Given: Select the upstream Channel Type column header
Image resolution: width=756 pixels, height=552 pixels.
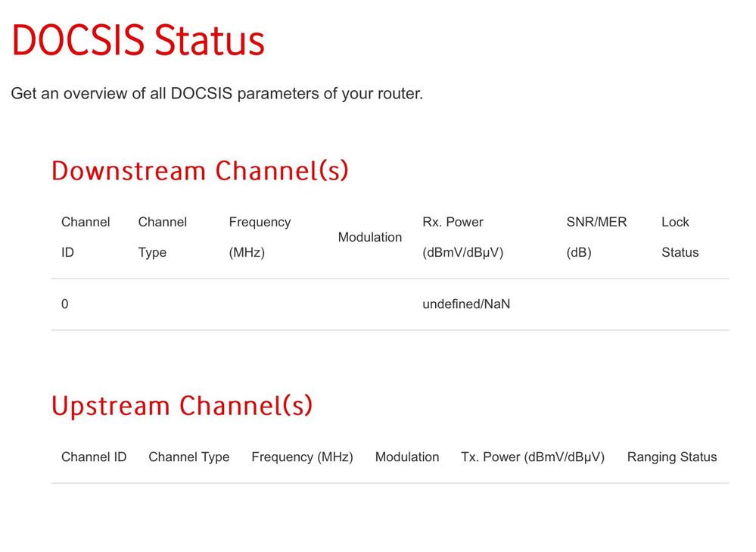Looking at the screenshot, I should [189, 457].
